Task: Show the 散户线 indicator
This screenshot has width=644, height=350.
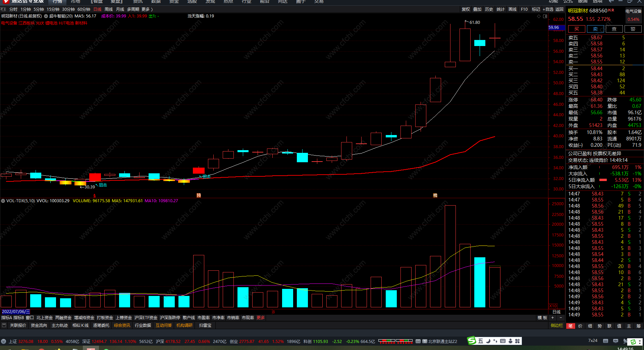Action: click(x=189, y=318)
